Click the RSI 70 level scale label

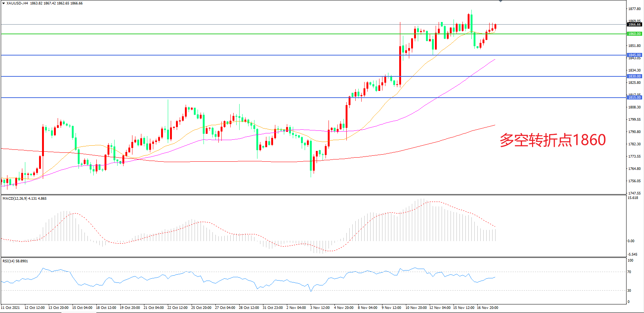tap(629, 272)
